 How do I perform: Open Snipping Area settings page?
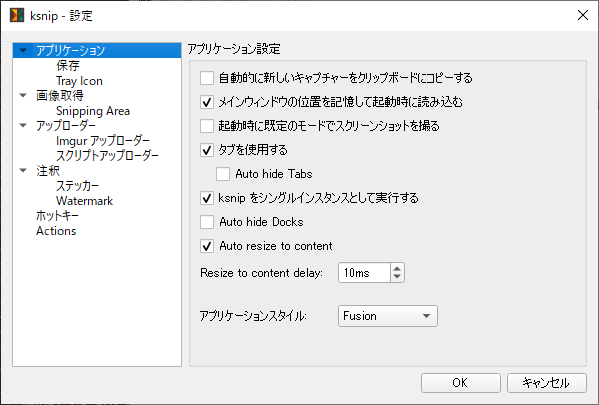pos(93,111)
